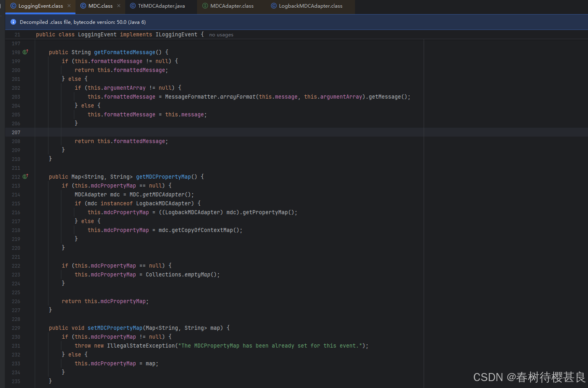The image size is (588, 388).
Task: Close the MDC.class tab
Action: 119,6
